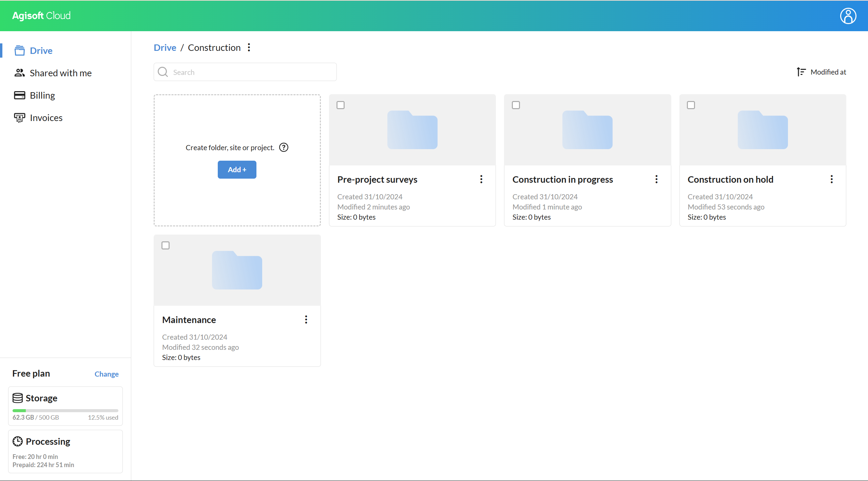Click the user account profile icon
Screen dimensions: 868x481
[x=848, y=16]
